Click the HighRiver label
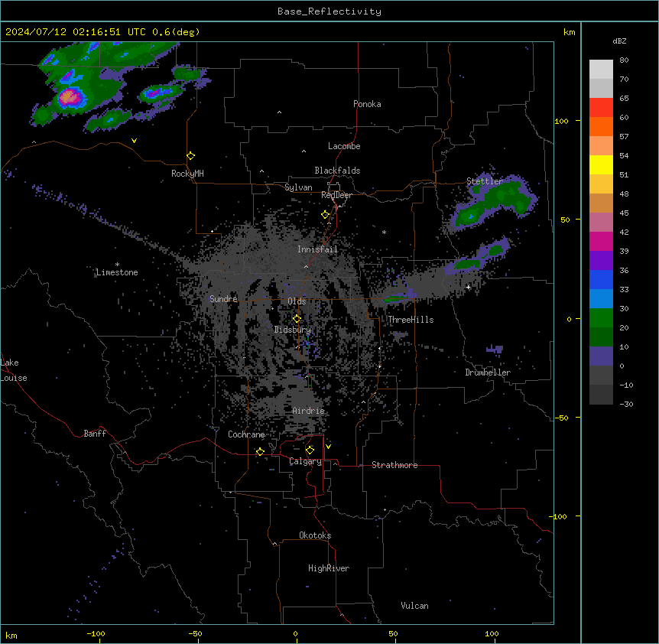Viewport: 659px width, 644px height. (x=329, y=568)
